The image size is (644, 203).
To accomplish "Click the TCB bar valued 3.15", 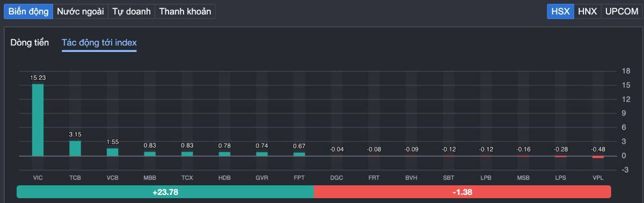I will 75,148.
